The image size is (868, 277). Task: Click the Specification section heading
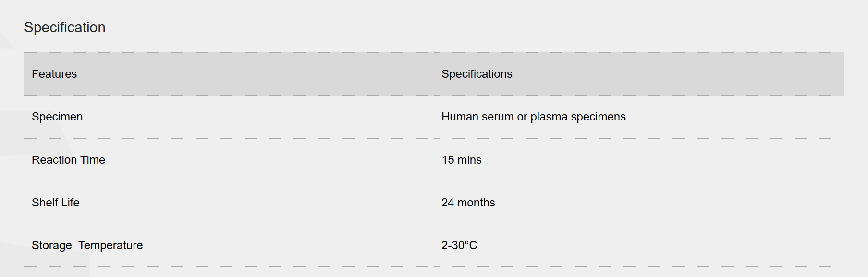(x=65, y=27)
